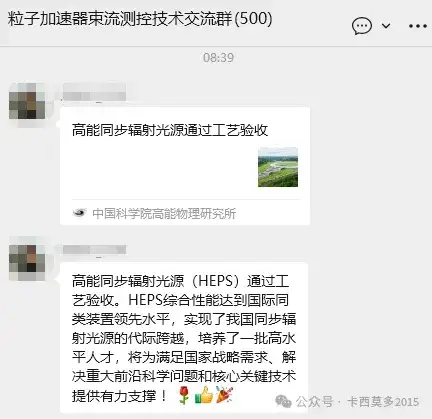
Task: Select the long HEPS text message bubble
Action: tap(184, 337)
